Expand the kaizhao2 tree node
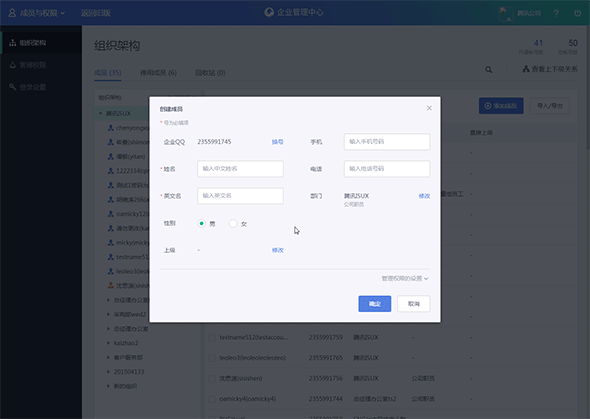This screenshot has height=419, width=590. tap(108, 343)
